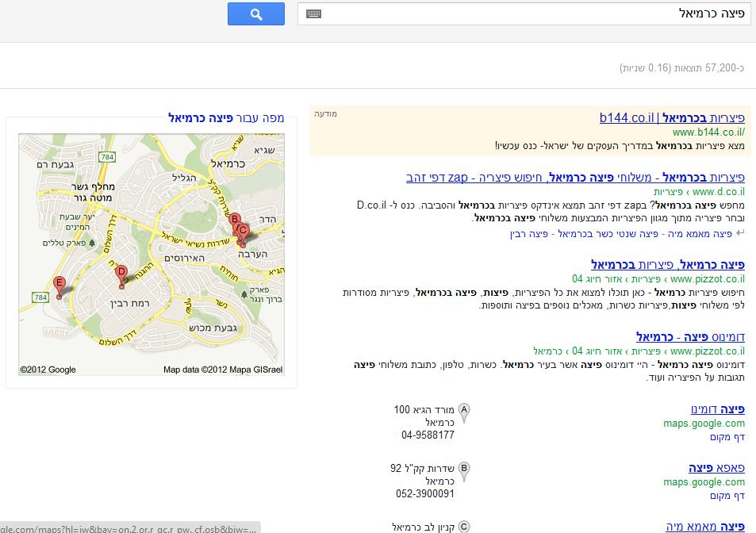Viewport: 756px width, 533px height.
Task: Open the 'פיצה דומינו' place result
Action: point(718,409)
